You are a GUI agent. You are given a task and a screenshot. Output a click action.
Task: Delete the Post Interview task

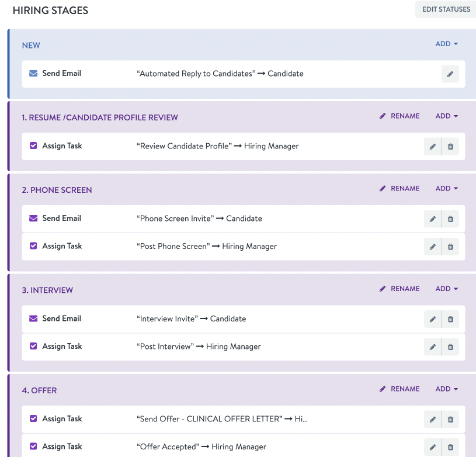coord(450,347)
